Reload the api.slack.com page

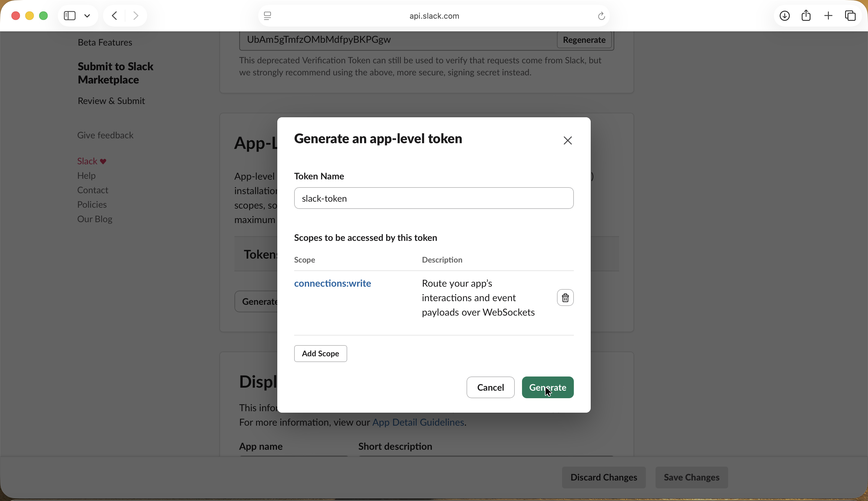click(x=601, y=16)
